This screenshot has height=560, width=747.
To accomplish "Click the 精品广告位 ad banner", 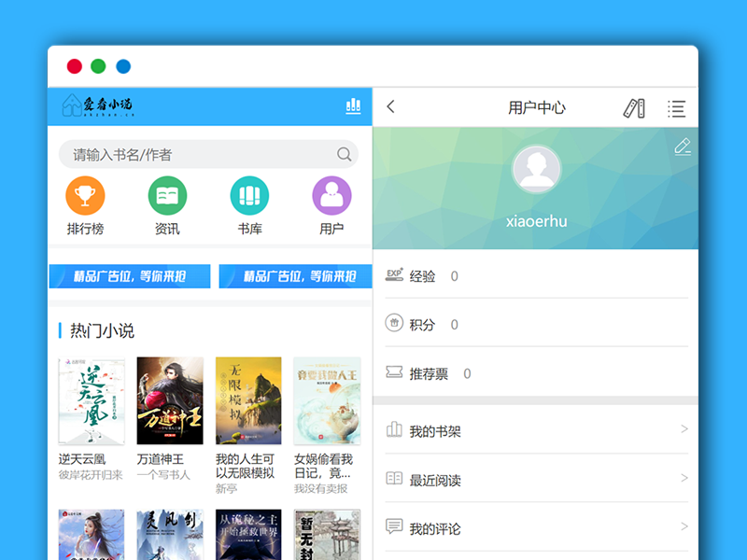I will tap(129, 276).
